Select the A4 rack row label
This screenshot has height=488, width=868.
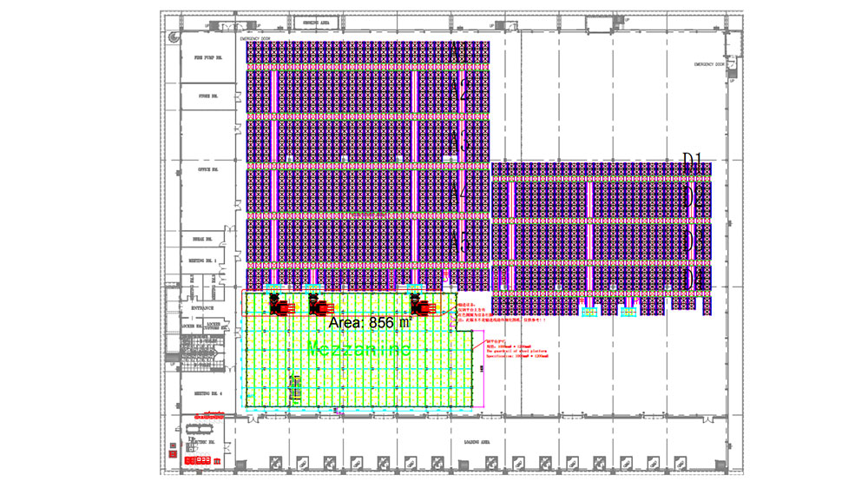(459, 192)
